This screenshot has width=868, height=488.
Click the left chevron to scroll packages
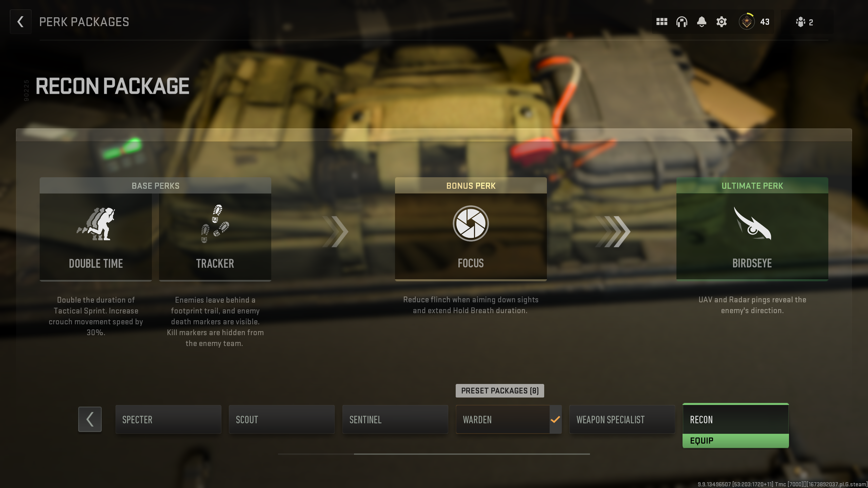[x=90, y=419]
